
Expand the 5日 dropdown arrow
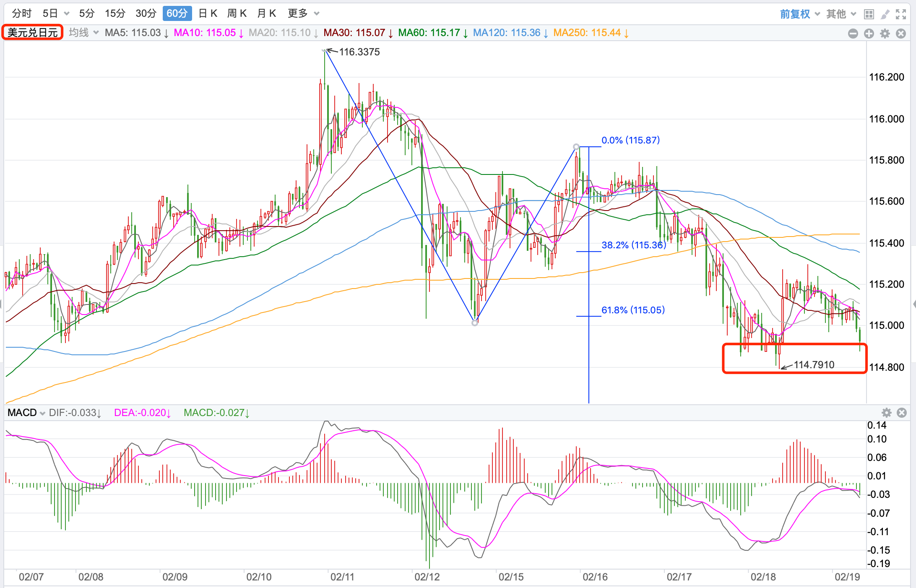67,14
